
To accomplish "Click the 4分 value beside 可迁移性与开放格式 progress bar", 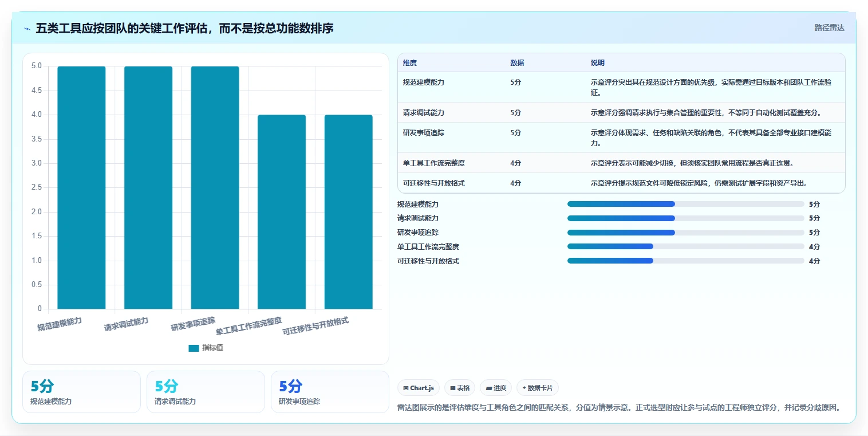I will click(814, 261).
